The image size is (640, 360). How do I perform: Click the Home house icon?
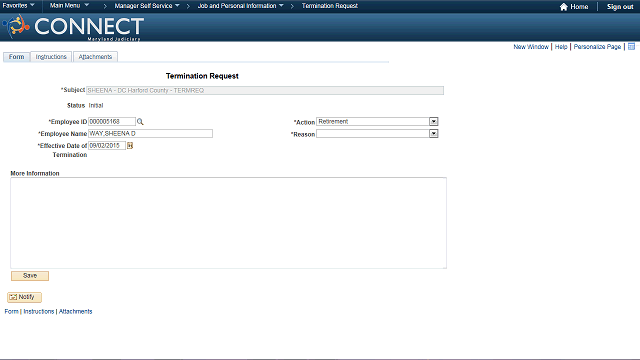pyautogui.click(x=564, y=7)
